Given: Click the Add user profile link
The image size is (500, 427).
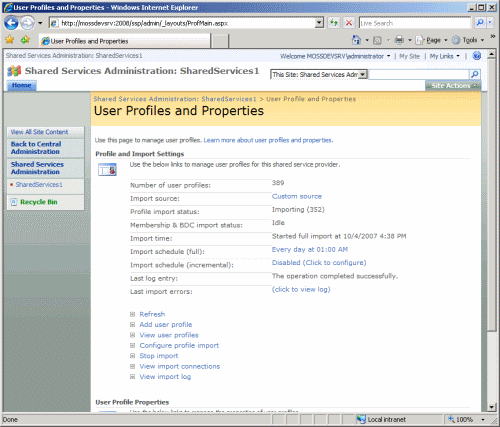Looking at the screenshot, I should coord(166,325).
